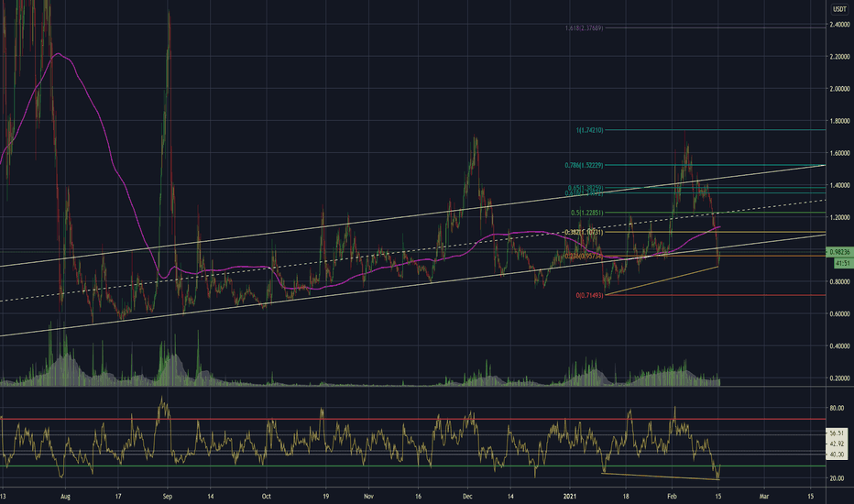Click the 1.40000 price axis label

click(x=839, y=185)
